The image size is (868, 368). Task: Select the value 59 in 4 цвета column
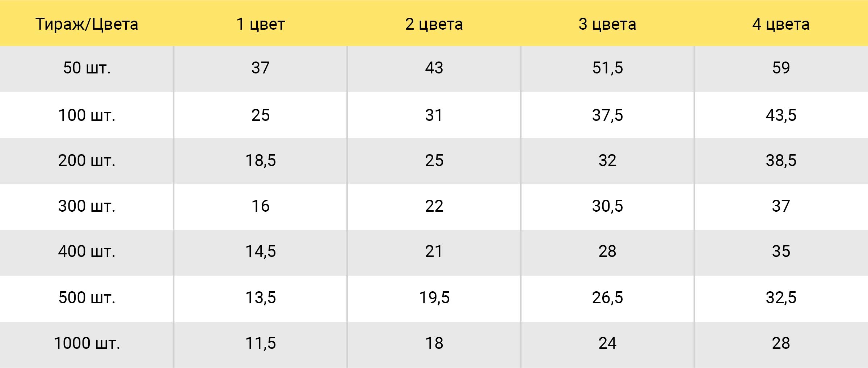(x=781, y=68)
